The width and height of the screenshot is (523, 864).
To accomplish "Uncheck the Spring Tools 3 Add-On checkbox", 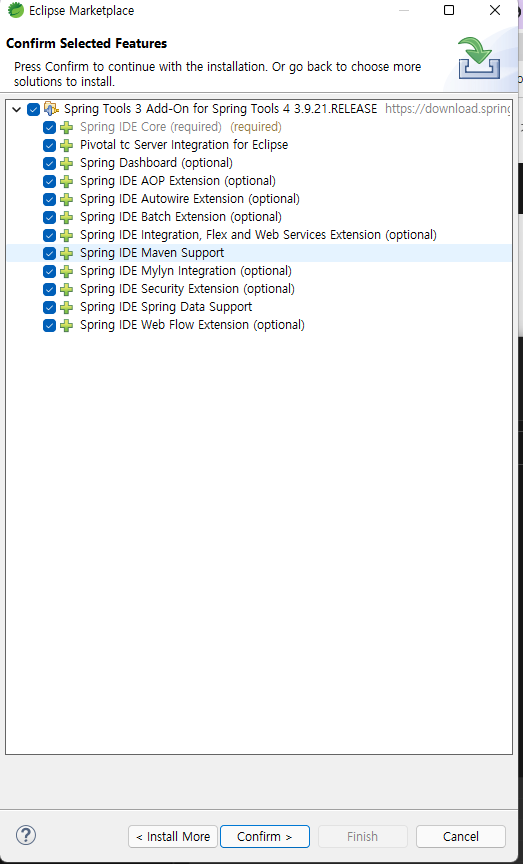I will click(x=33, y=109).
